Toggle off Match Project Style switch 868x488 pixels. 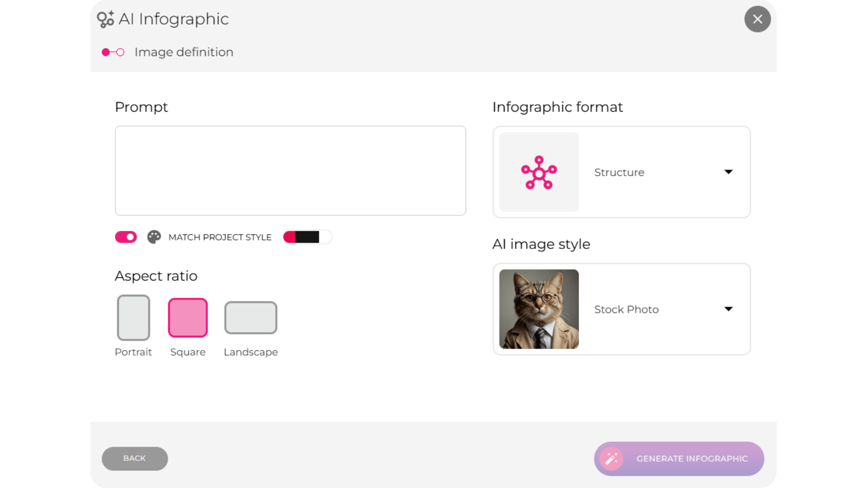126,237
